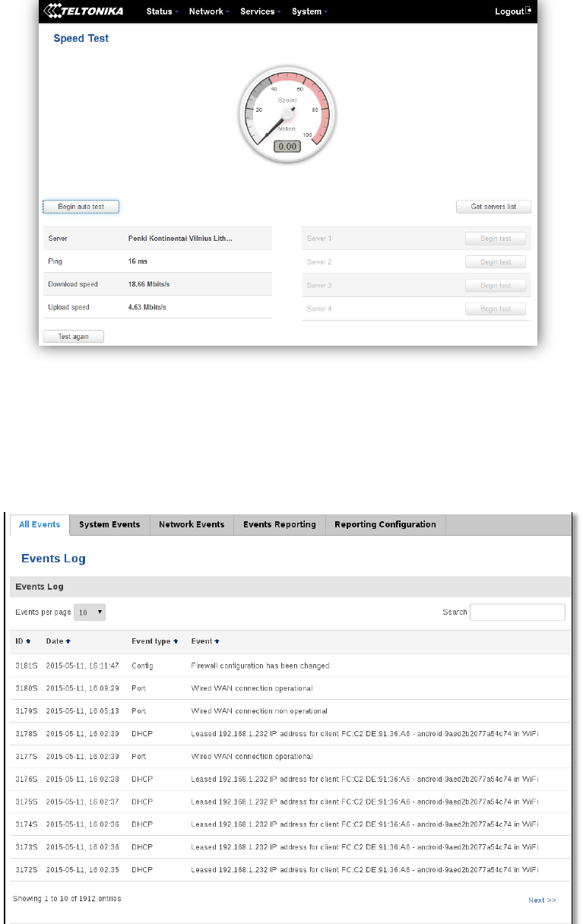
Task: Click the 16 ms ping value
Action: pyautogui.click(x=138, y=261)
